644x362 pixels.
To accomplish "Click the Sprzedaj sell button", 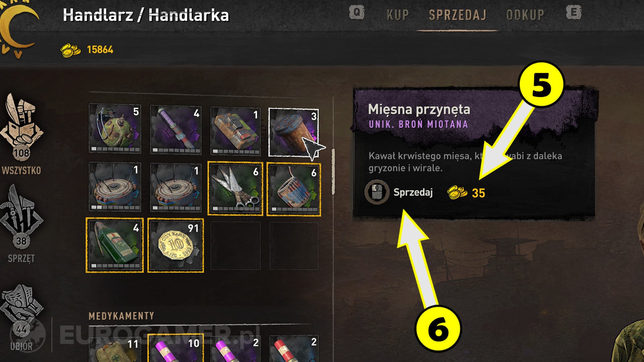I will tap(399, 192).
